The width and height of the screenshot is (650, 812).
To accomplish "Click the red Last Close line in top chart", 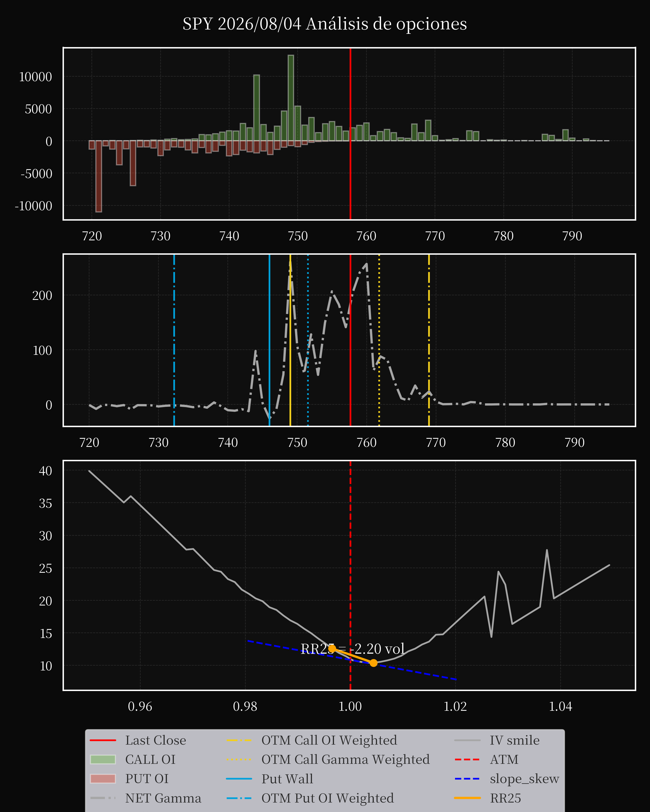I will [350, 134].
